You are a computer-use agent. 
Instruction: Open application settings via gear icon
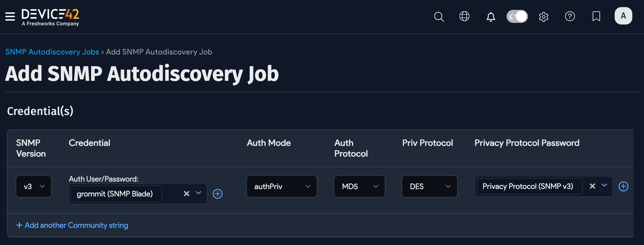pyautogui.click(x=543, y=17)
